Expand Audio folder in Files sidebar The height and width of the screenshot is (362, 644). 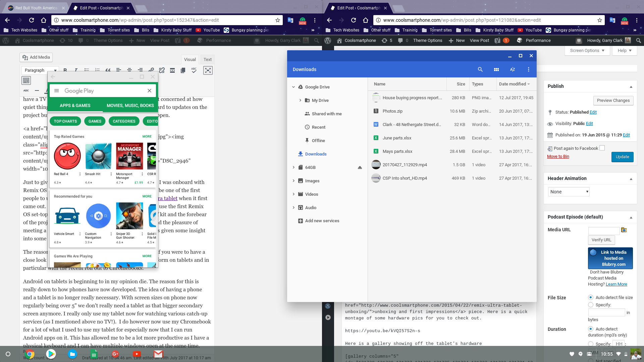(293, 207)
